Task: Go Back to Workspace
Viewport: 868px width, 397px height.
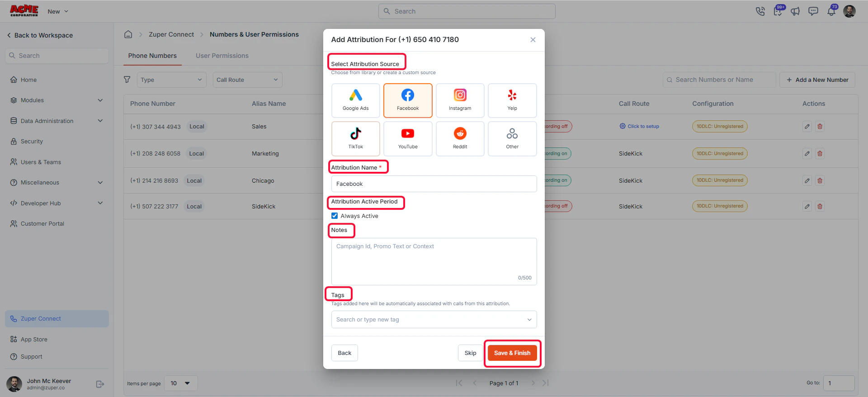Action: pyautogui.click(x=40, y=35)
